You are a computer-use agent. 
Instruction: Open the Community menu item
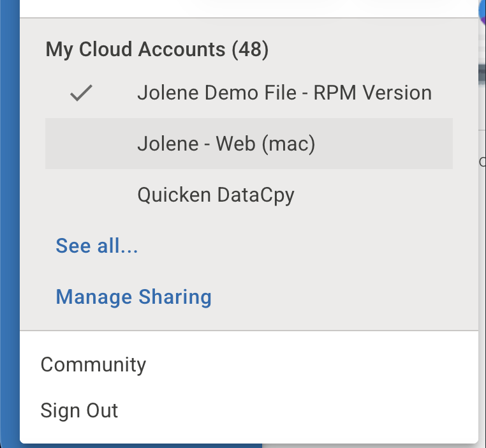point(93,364)
